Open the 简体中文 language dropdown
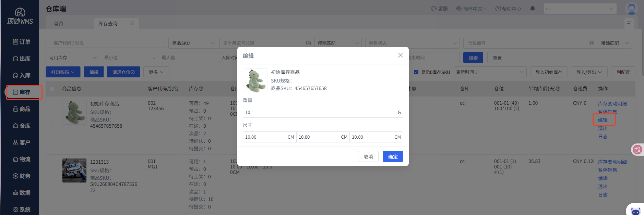 coord(471,9)
